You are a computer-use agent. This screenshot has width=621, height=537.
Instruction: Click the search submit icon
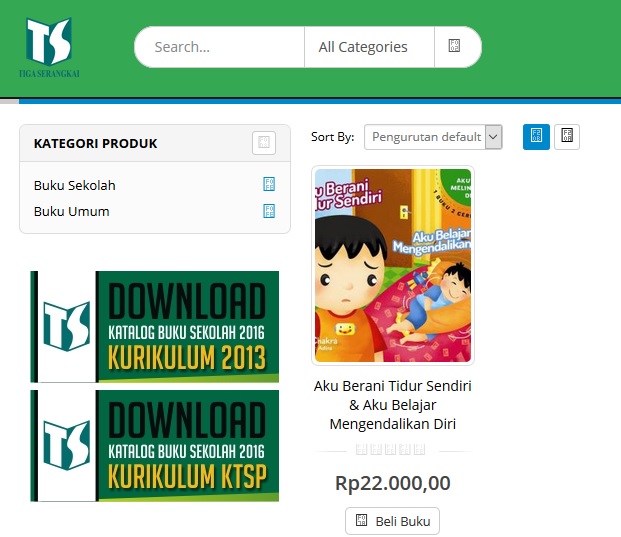pos(454,46)
